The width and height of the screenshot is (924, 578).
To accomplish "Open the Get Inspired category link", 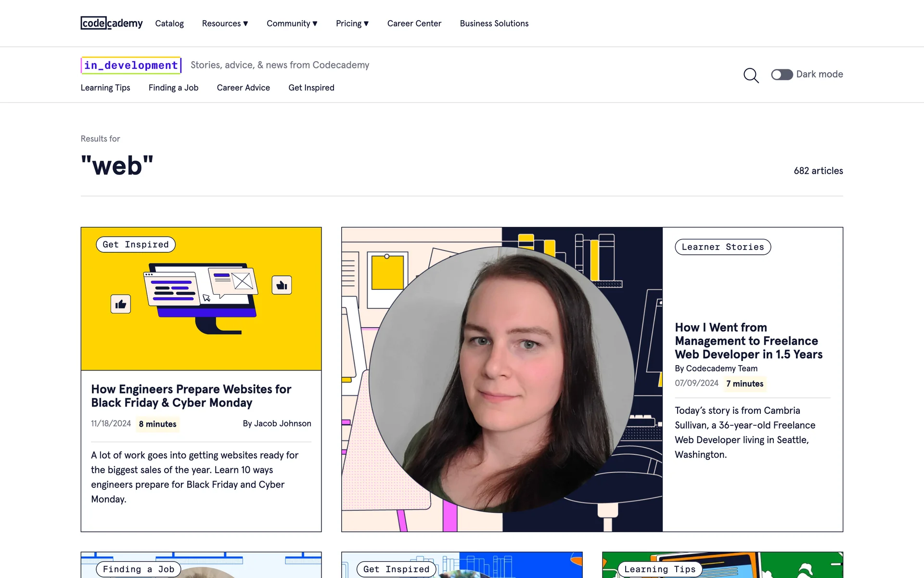I will (311, 88).
